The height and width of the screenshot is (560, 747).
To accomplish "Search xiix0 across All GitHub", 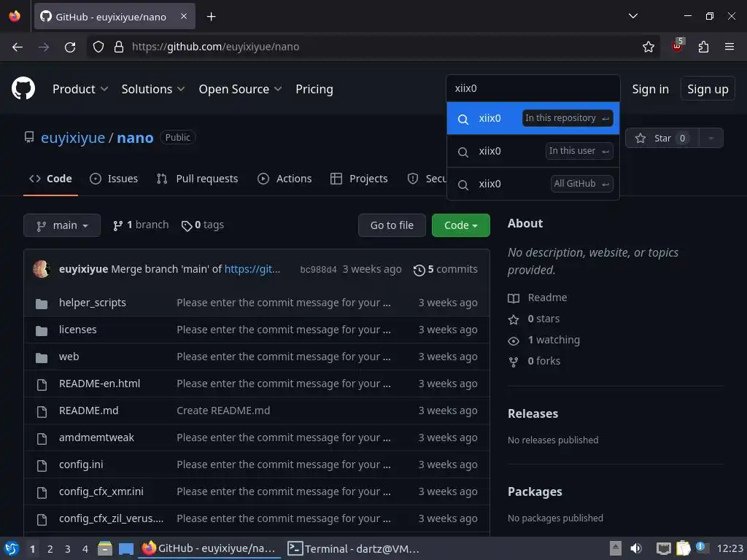I will [x=533, y=184].
